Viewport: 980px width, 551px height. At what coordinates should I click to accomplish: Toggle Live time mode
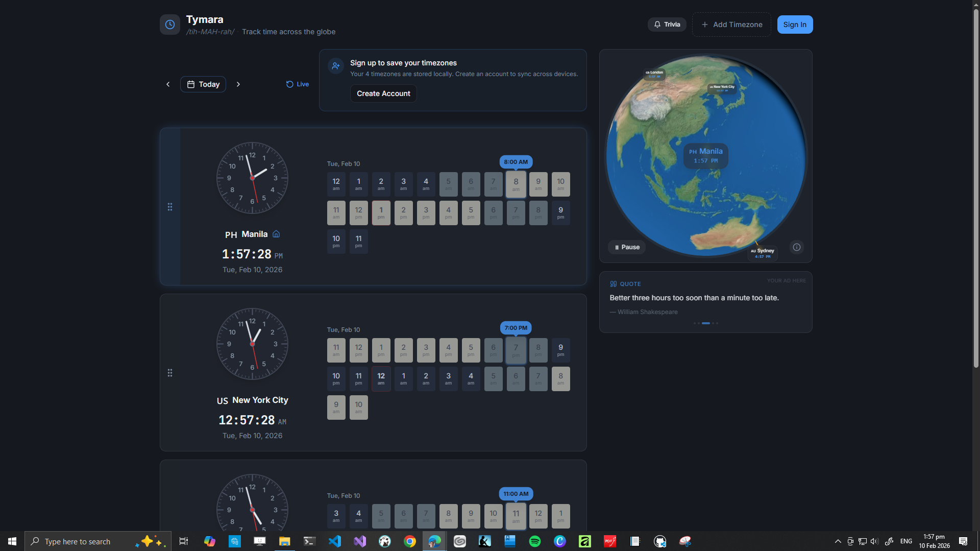point(298,84)
